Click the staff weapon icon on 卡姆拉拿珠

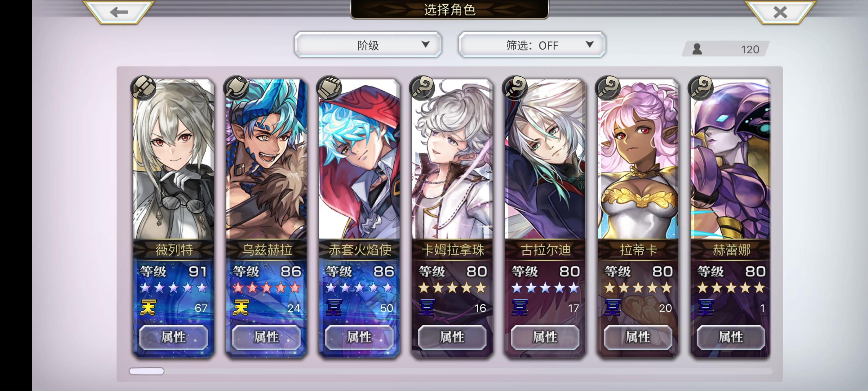[422, 88]
